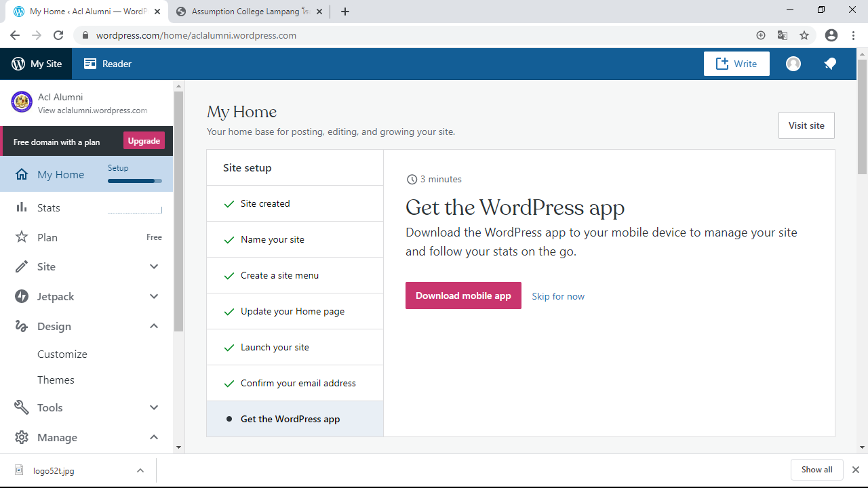868x488 pixels.
Task: Click the Tools wrench icon
Action: click(22, 407)
